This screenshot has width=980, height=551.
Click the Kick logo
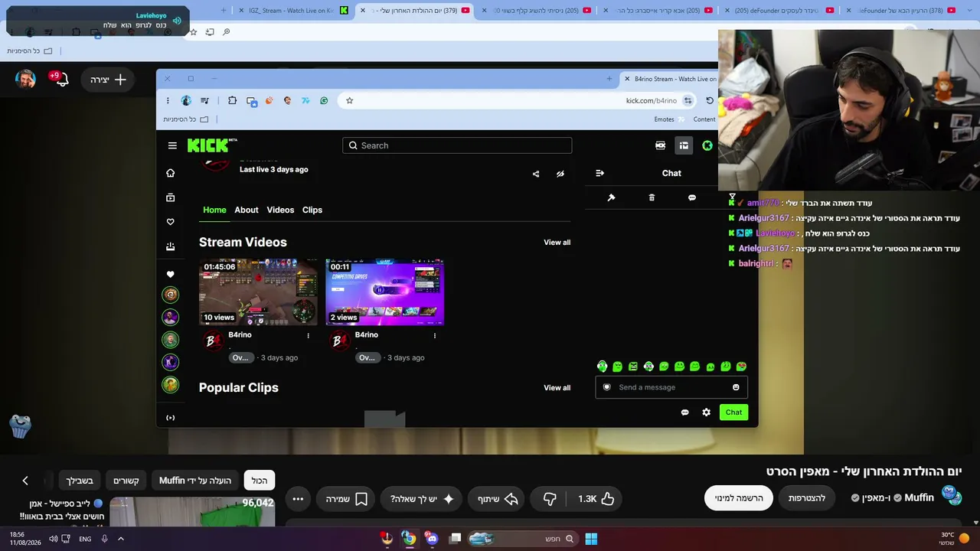(212, 145)
